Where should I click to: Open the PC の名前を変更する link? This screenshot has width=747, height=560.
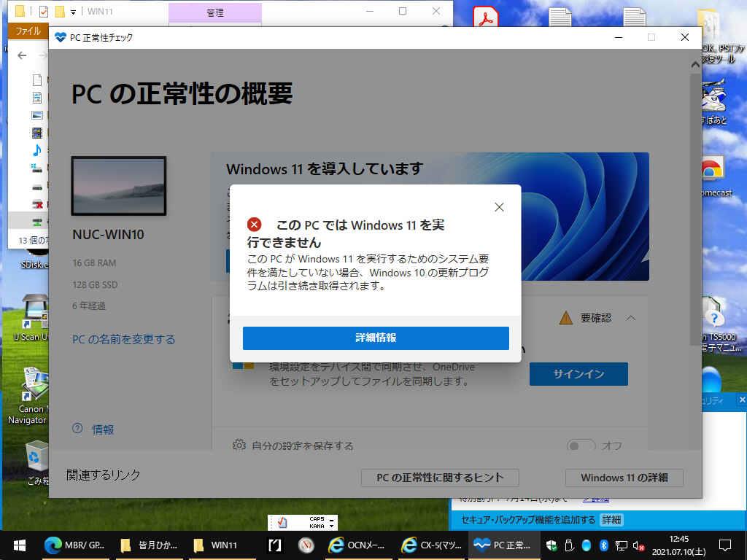pos(123,339)
